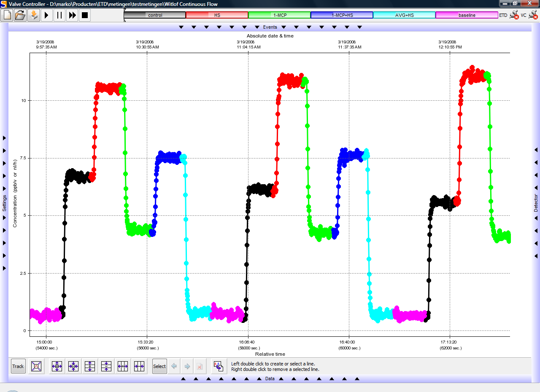
Task: Expand the Events panel
Action: point(270,27)
